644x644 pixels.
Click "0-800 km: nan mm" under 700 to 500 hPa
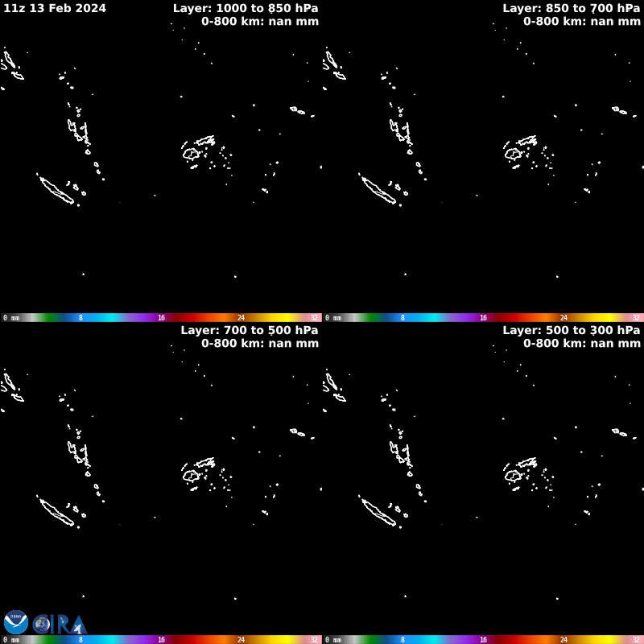click(x=260, y=344)
